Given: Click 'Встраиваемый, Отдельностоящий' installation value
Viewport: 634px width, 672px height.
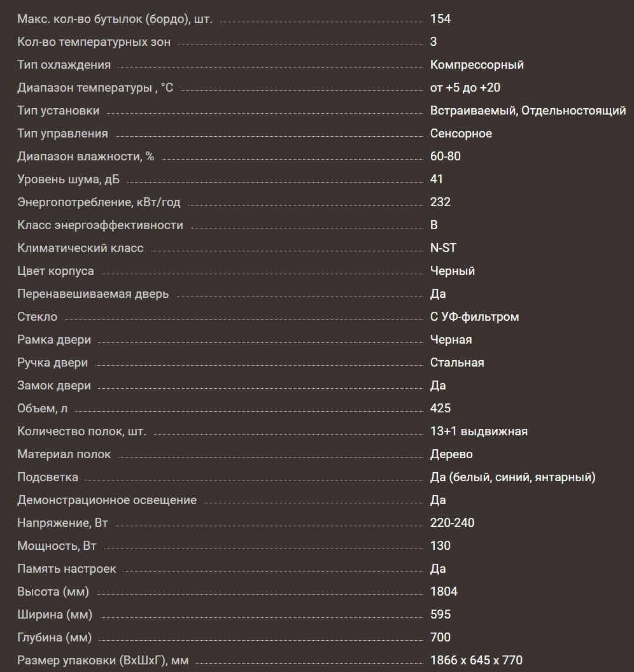Looking at the screenshot, I should tap(528, 111).
